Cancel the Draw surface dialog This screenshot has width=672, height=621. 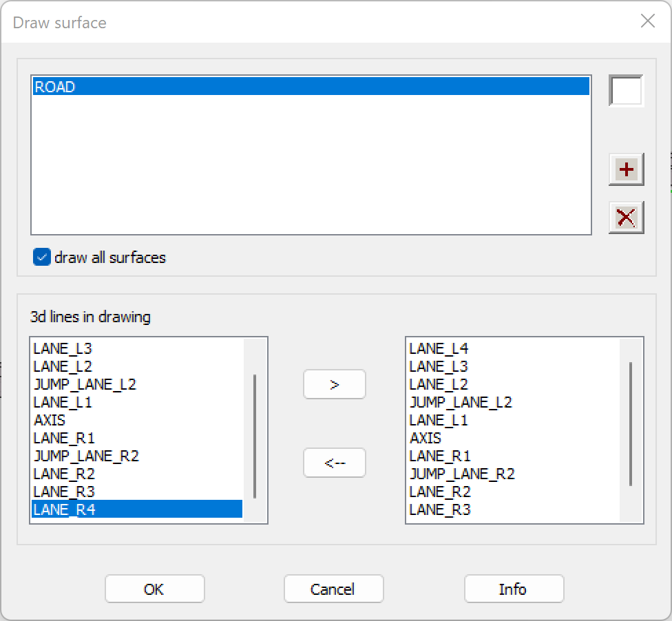(x=333, y=589)
